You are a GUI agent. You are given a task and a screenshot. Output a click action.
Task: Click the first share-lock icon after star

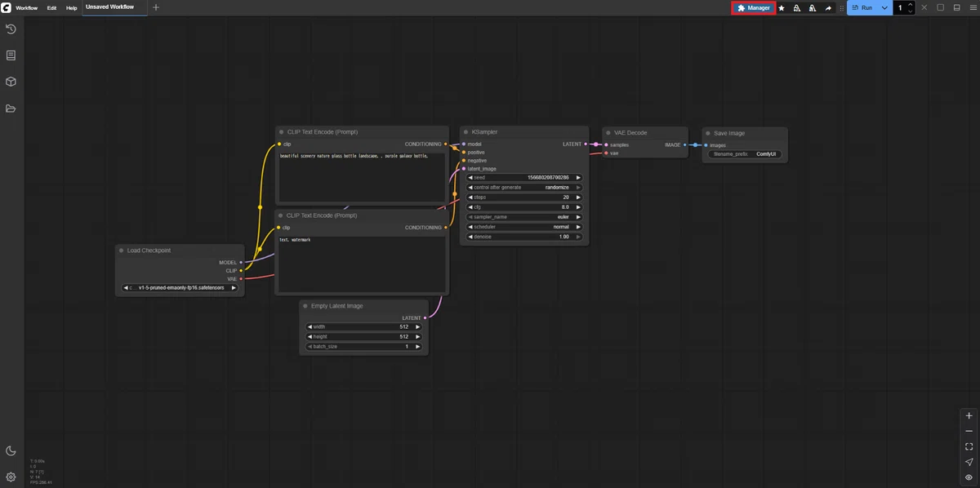[x=796, y=7]
